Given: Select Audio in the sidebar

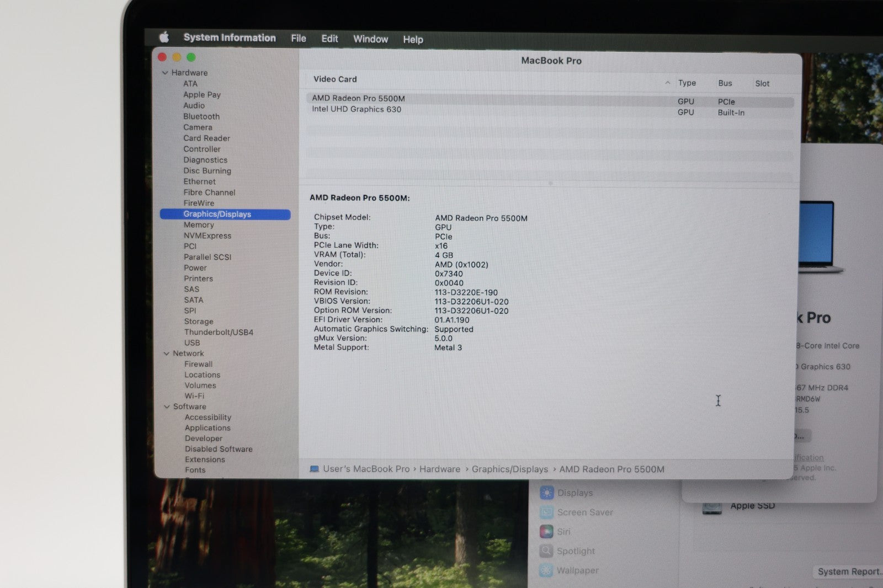Looking at the screenshot, I should pyautogui.click(x=194, y=105).
